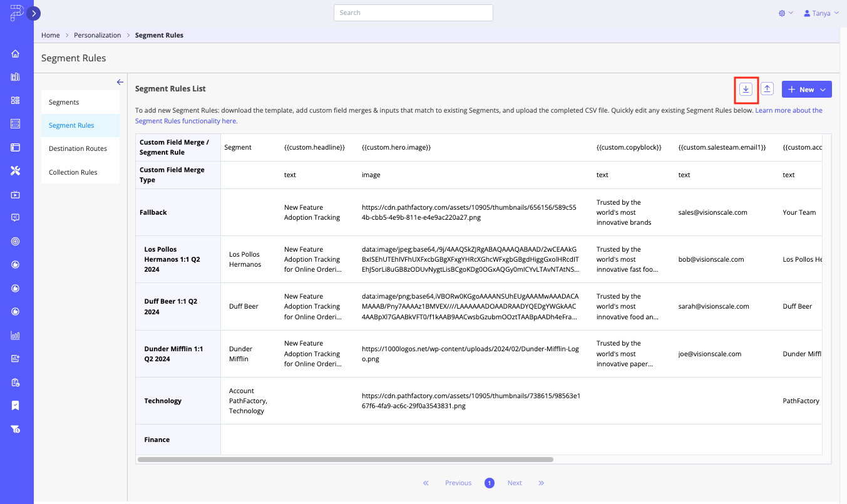Click the Personalization breadcrumb link
The image size is (847, 504).
(x=97, y=35)
